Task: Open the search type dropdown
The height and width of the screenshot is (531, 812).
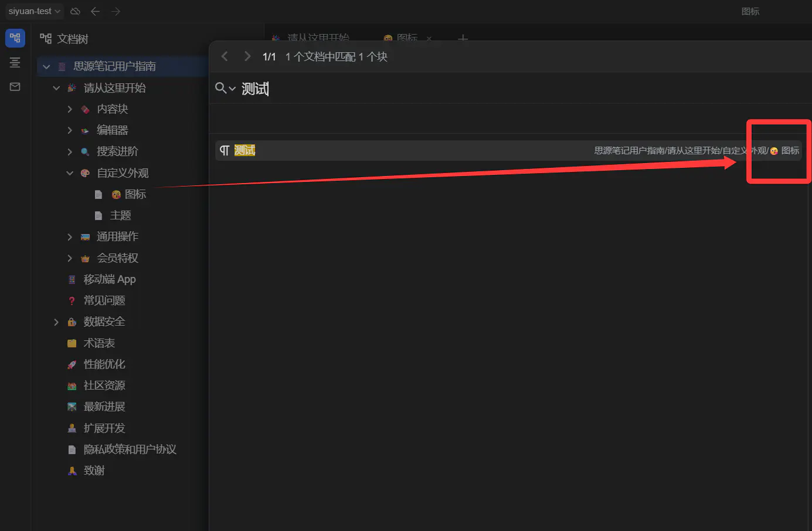Action: [225, 89]
